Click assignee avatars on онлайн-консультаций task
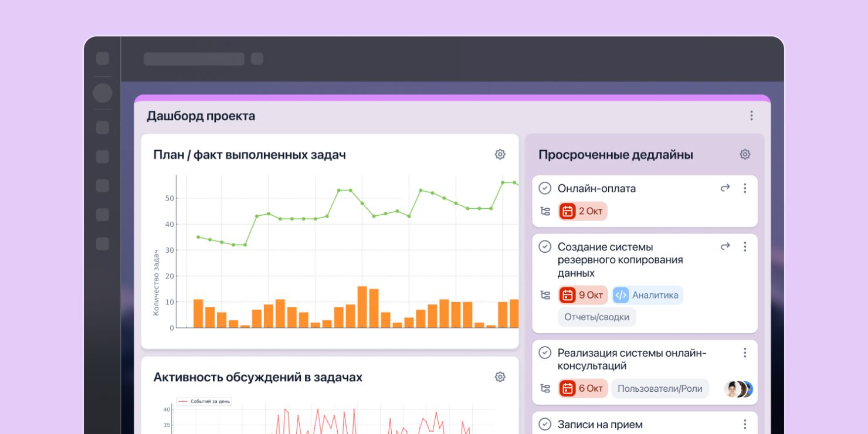The width and height of the screenshot is (868, 434). click(738, 389)
